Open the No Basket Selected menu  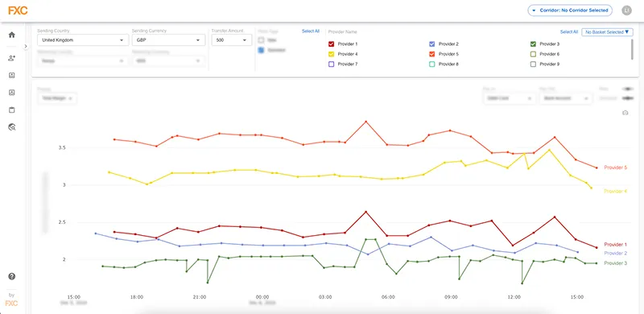click(x=607, y=32)
